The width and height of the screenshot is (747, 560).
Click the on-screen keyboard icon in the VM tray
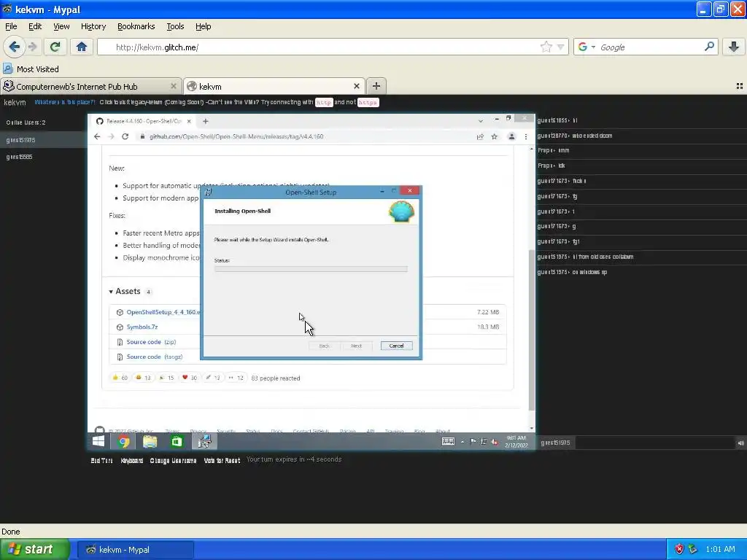coord(449,441)
